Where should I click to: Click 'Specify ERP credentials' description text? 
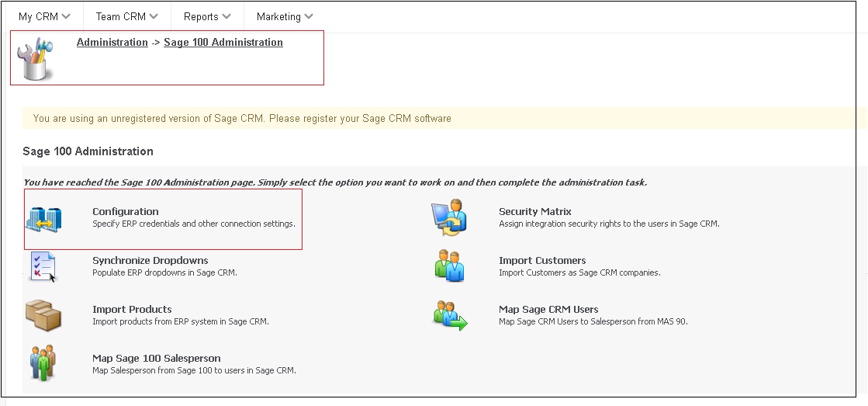194,224
